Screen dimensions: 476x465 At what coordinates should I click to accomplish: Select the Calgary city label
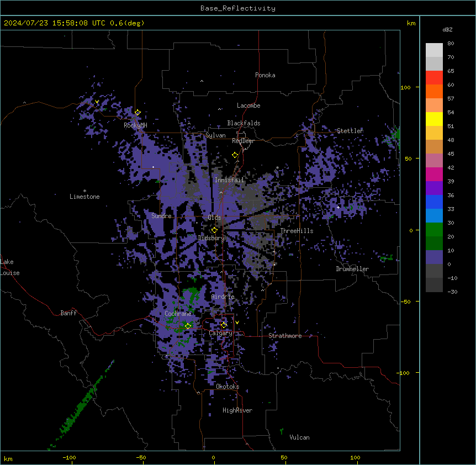pyautogui.click(x=220, y=333)
